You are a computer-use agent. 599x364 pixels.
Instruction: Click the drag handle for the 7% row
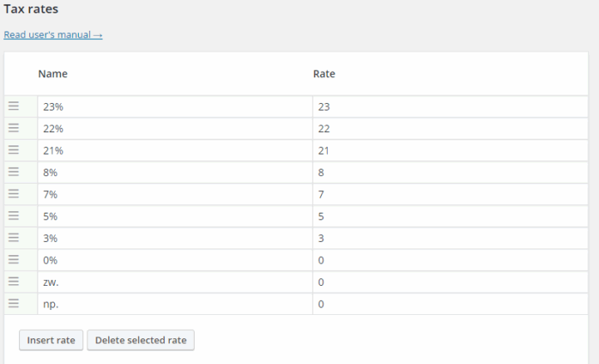[13, 194]
